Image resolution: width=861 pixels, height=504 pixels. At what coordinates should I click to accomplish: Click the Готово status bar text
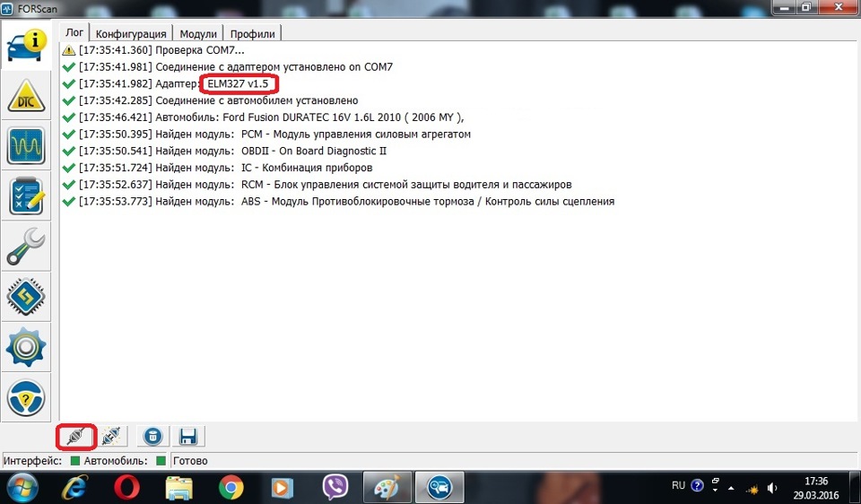[190, 461]
